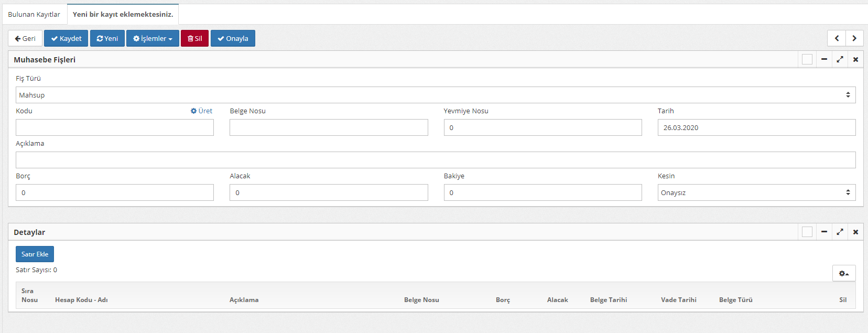The image size is (868, 333).
Task: Open the Fiş Türü dropdown
Action: pyautogui.click(x=435, y=95)
